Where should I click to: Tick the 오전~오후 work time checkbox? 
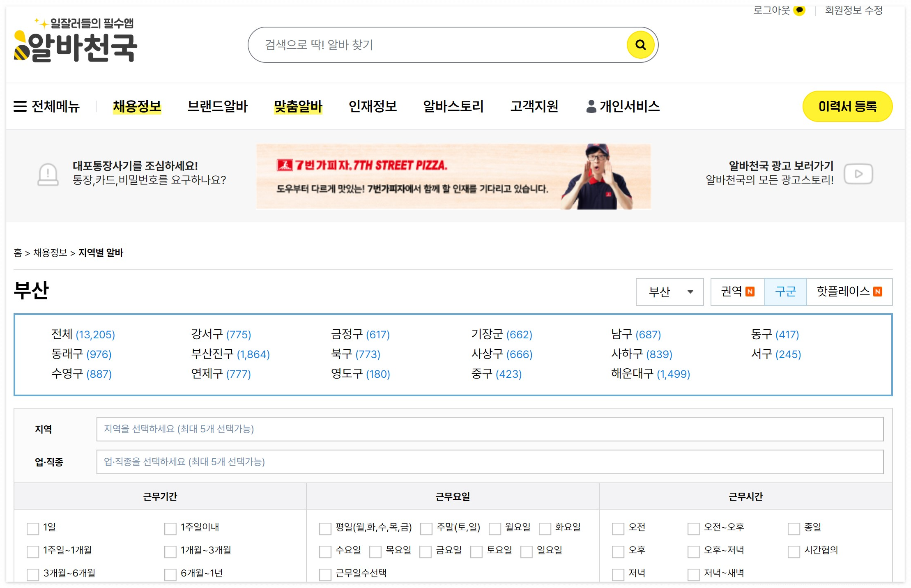point(693,528)
